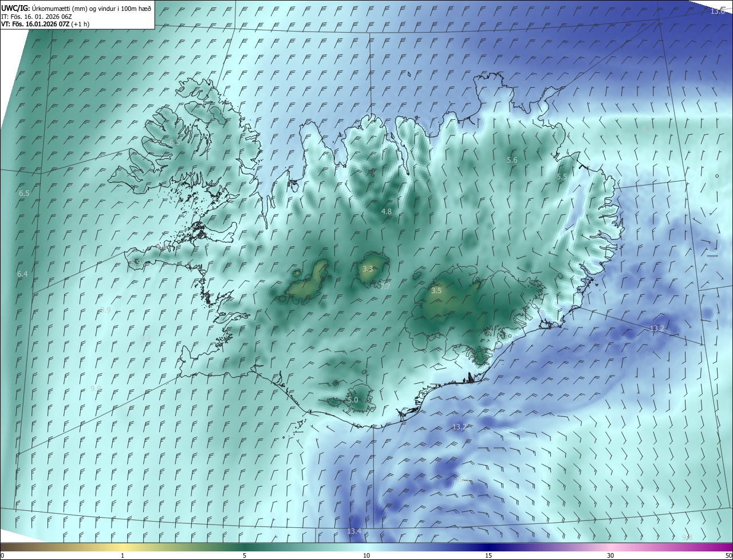The width and height of the screenshot is (733, 560).
Task: Pick the dark navy section of the colorbar
Action: (488, 547)
